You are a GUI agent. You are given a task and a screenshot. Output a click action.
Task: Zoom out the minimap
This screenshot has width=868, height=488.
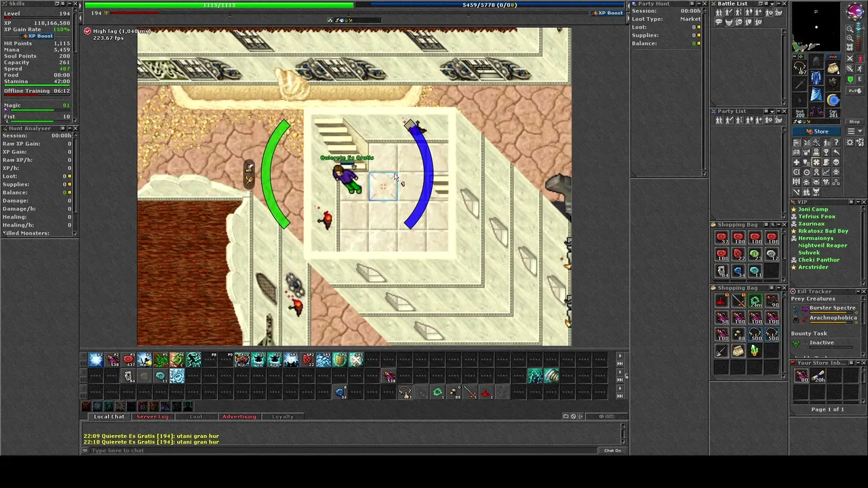point(850,28)
